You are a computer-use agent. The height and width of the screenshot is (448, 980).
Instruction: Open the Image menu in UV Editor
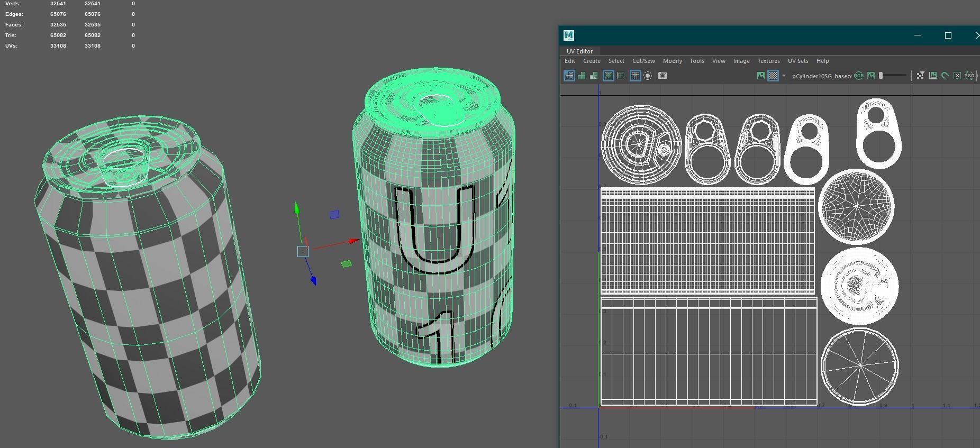741,61
